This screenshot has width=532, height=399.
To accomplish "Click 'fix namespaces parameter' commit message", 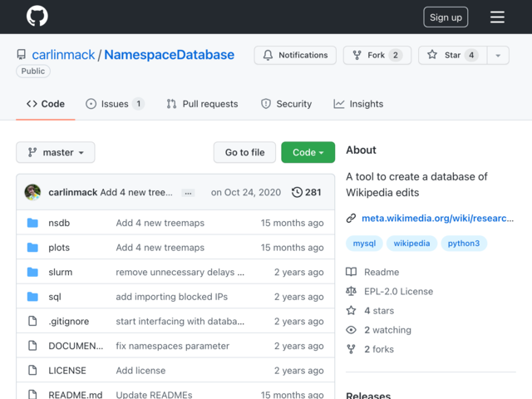I will pyautogui.click(x=173, y=346).
